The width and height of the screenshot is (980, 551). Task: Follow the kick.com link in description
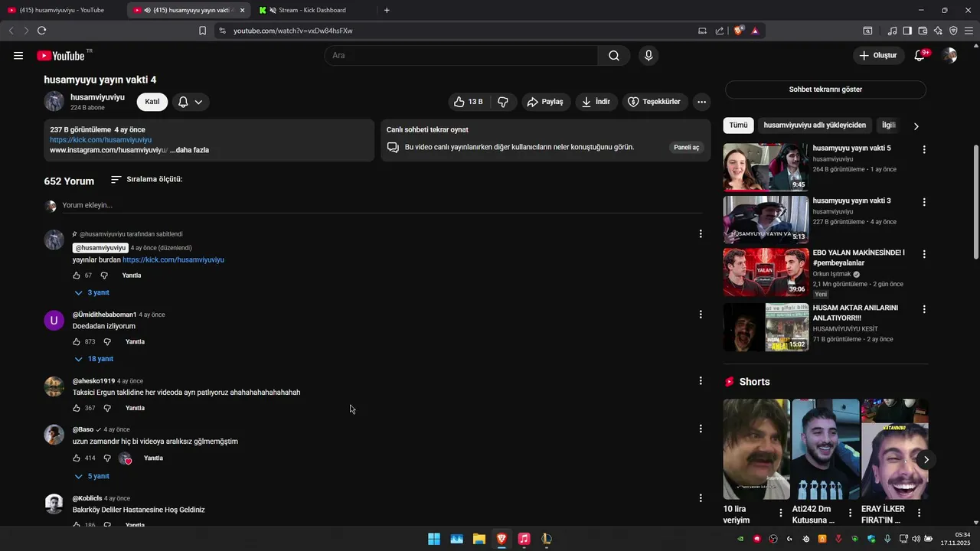(100, 140)
